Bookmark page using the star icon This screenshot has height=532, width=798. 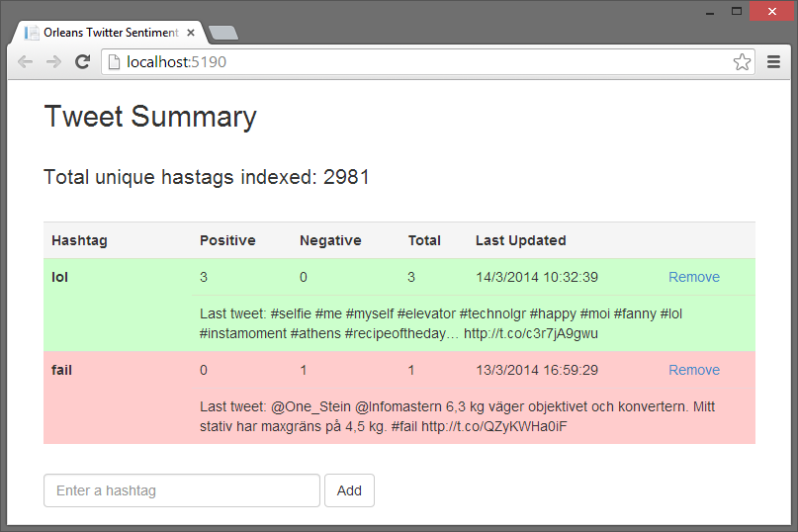point(742,62)
